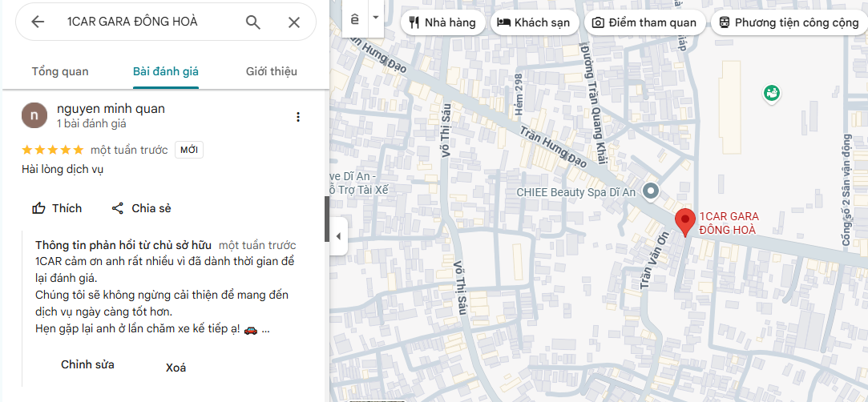Click '1 bài đánh giá' under reviewer name

91,124
